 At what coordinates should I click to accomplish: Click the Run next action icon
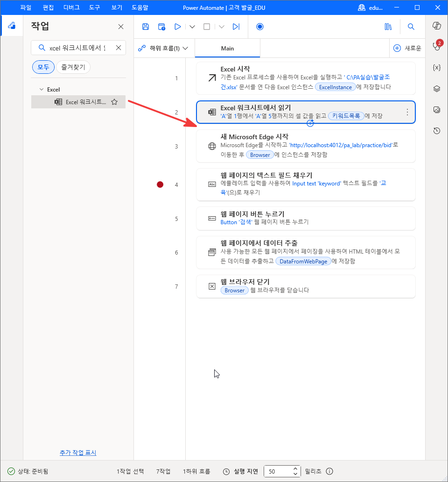[x=236, y=27]
